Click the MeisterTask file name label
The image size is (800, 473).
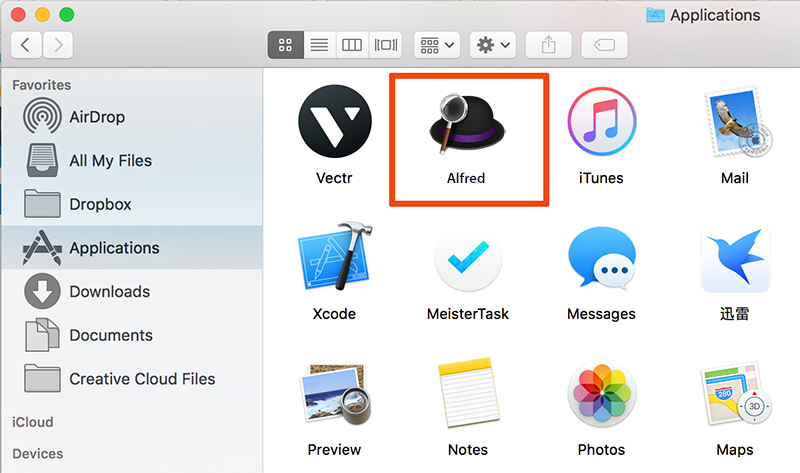tap(468, 314)
